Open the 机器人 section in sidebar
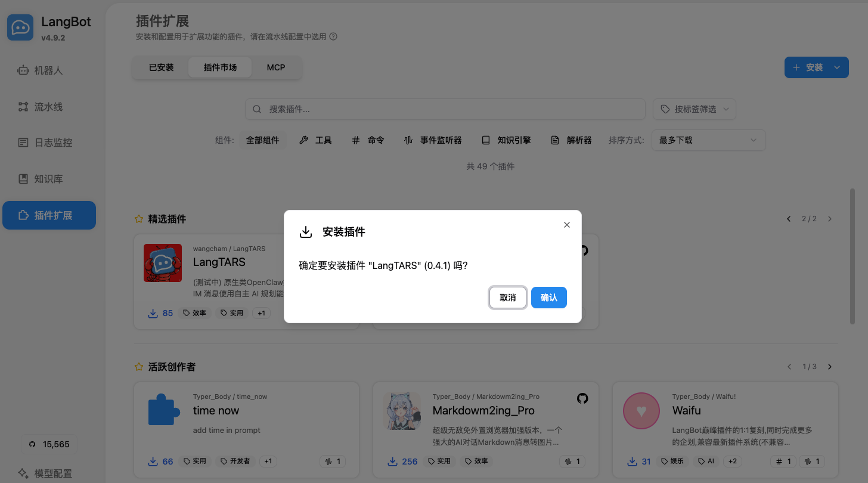 point(49,70)
